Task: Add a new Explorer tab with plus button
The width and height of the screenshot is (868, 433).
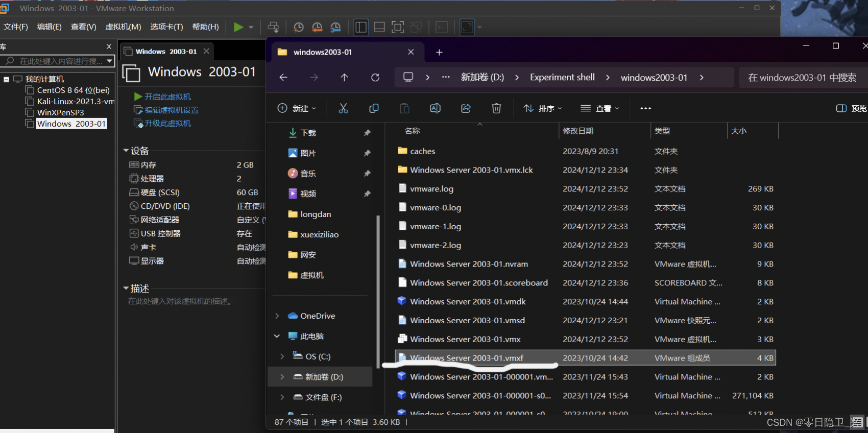Action: coord(439,52)
